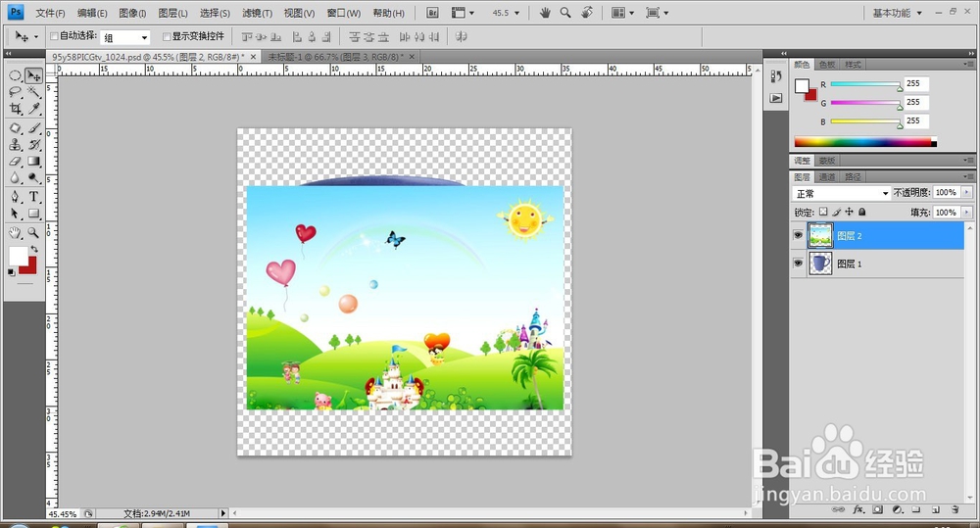
Task: Click the color spectrum ramp
Action: click(x=865, y=142)
